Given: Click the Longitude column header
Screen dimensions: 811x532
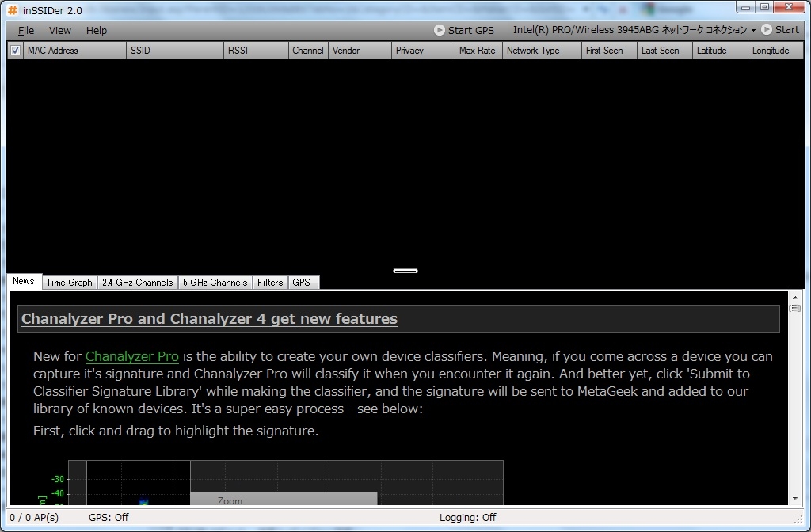Looking at the screenshot, I should point(775,50).
